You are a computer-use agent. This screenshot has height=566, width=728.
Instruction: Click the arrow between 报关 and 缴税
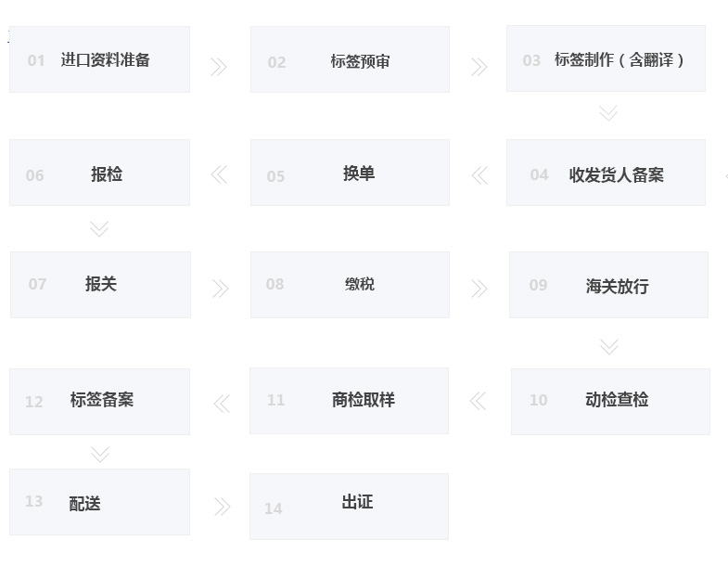pyautogui.click(x=220, y=289)
